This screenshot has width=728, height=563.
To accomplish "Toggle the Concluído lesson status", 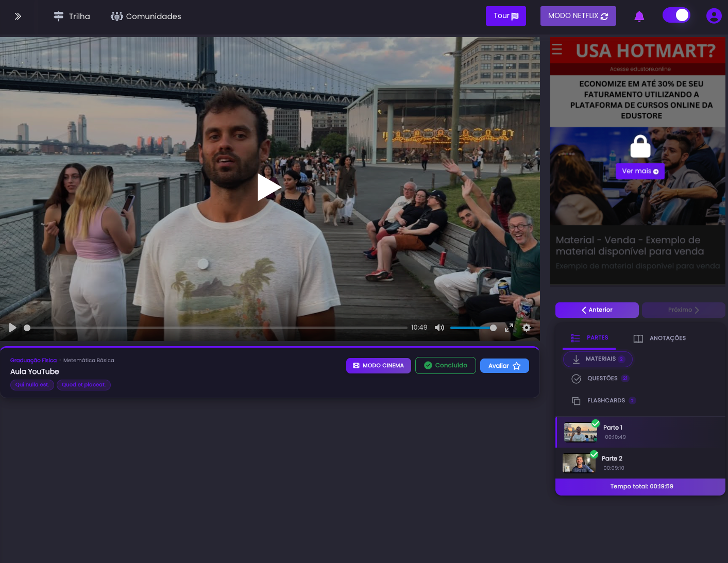I will coord(446,366).
